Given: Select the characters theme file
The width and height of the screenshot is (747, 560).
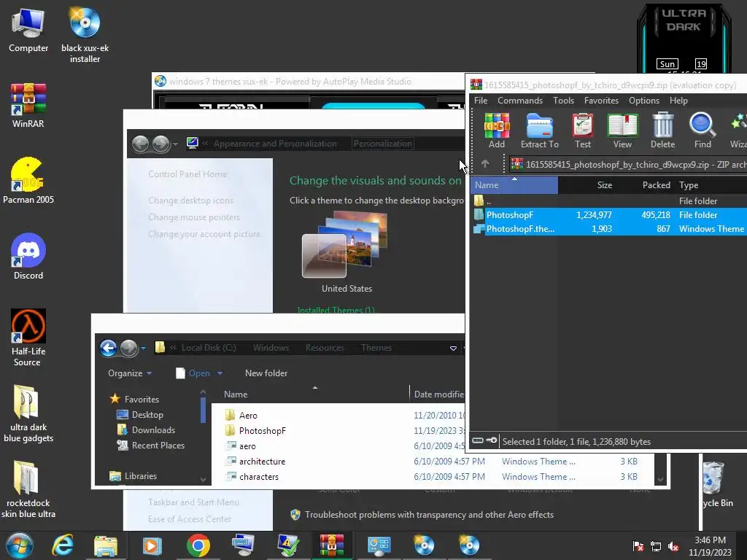Looking at the screenshot, I should [259, 477].
